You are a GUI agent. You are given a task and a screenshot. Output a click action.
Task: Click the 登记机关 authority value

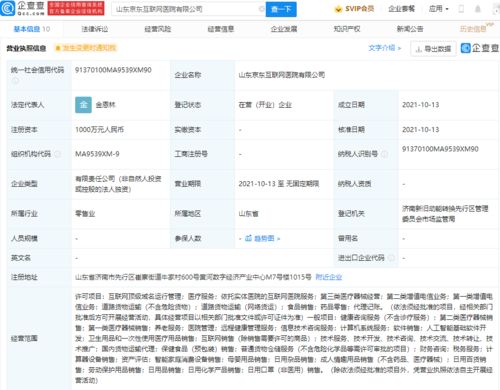coord(445,214)
